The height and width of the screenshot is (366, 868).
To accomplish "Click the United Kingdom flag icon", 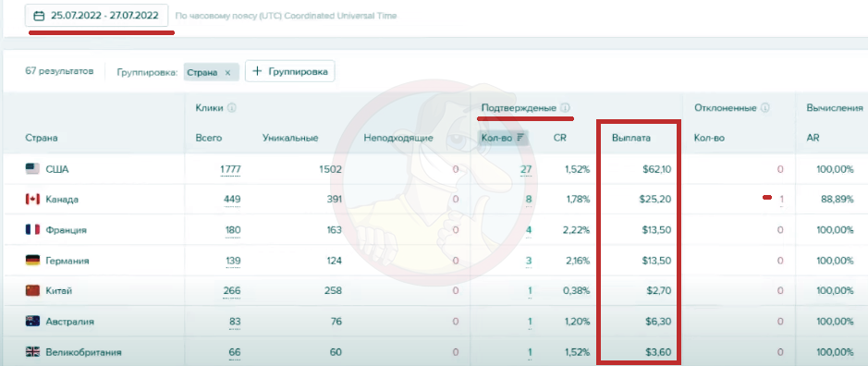I will (32, 351).
